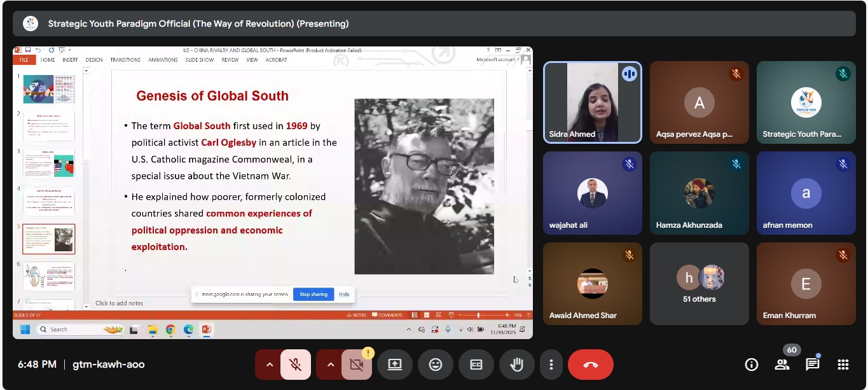Click the Hide link in sharing bar
Viewport: 868px width, 390px height.
click(x=344, y=295)
